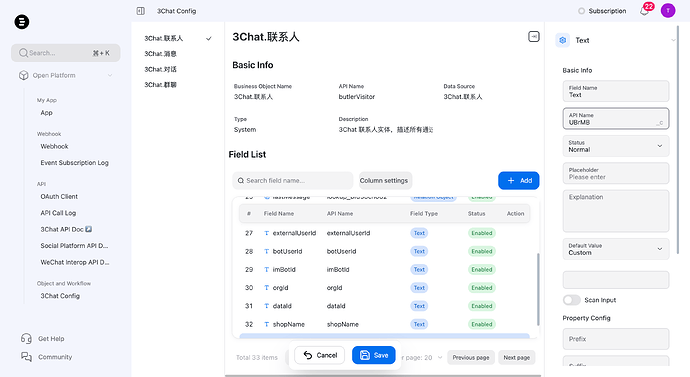Screen dimensions: 690x377
Task: Focus the Explanation text area
Action: pyautogui.click(x=616, y=211)
